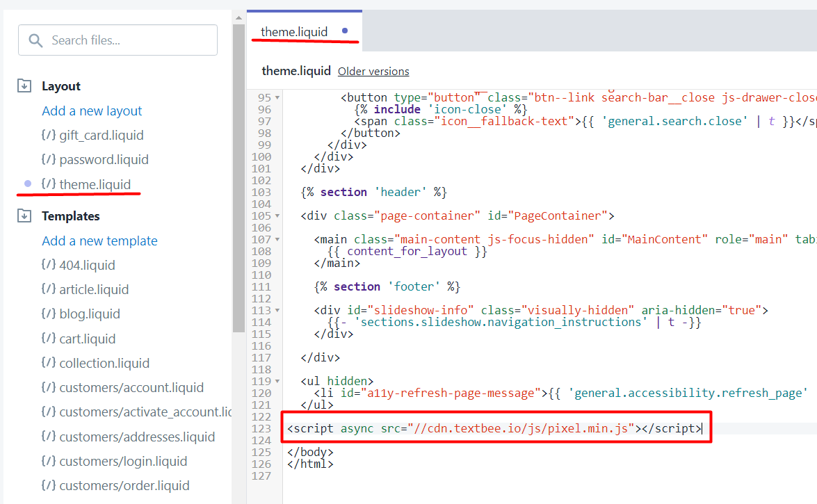Open cart.liquid template

(87, 339)
